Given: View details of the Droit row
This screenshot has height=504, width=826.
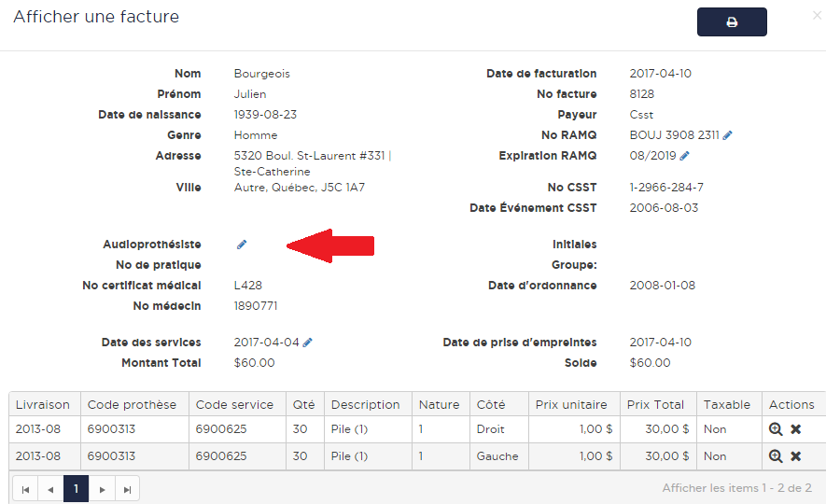Looking at the screenshot, I should 776,429.
